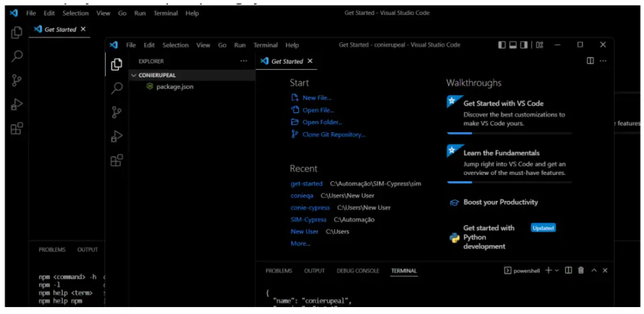Create a new terminal with plus icon

(548, 271)
